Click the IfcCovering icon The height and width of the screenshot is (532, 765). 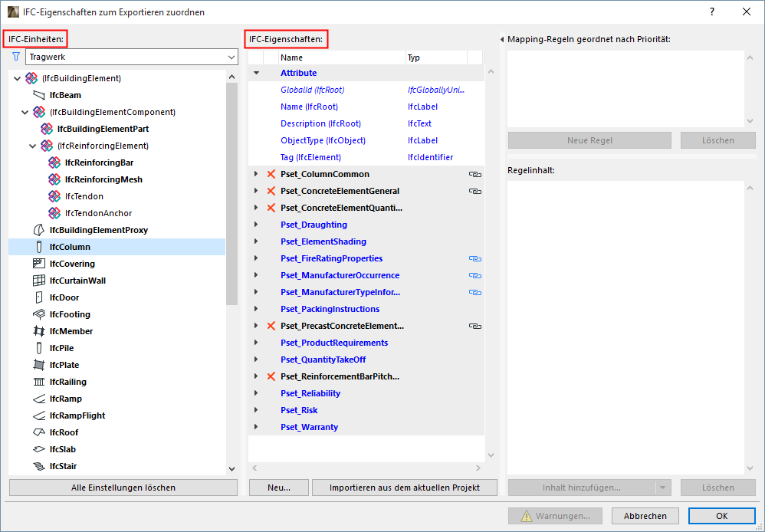point(39,264)
